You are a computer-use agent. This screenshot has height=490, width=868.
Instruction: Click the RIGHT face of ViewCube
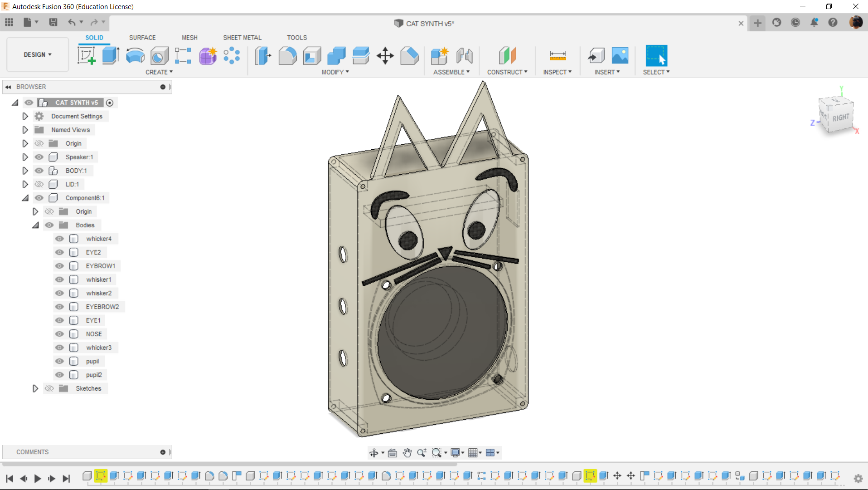pos(840,118)
